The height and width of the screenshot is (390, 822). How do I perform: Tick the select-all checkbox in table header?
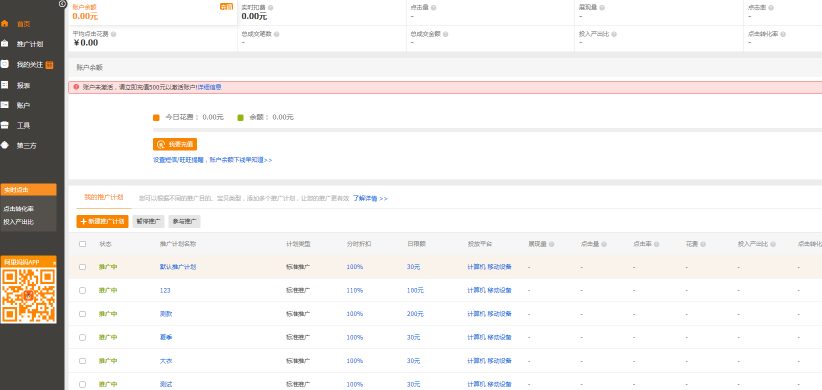click(82, 244)
